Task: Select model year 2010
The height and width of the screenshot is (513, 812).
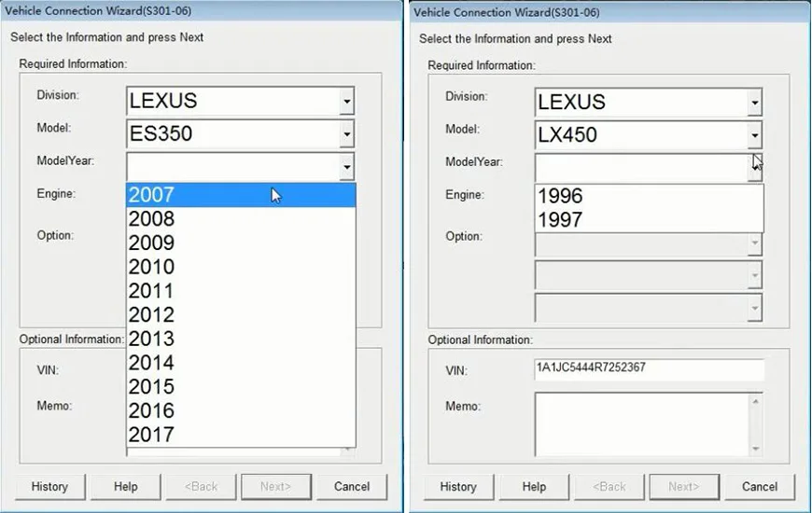Action: tap(241, 267)
